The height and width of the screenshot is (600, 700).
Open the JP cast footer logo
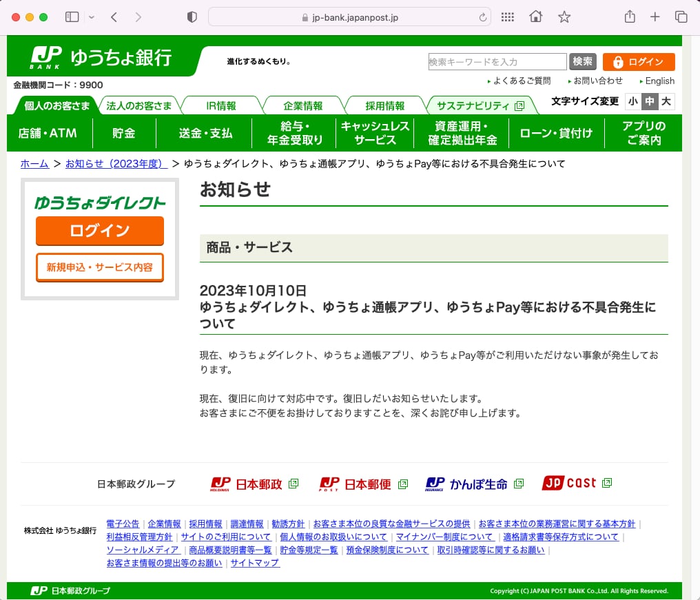pos(572,483)
